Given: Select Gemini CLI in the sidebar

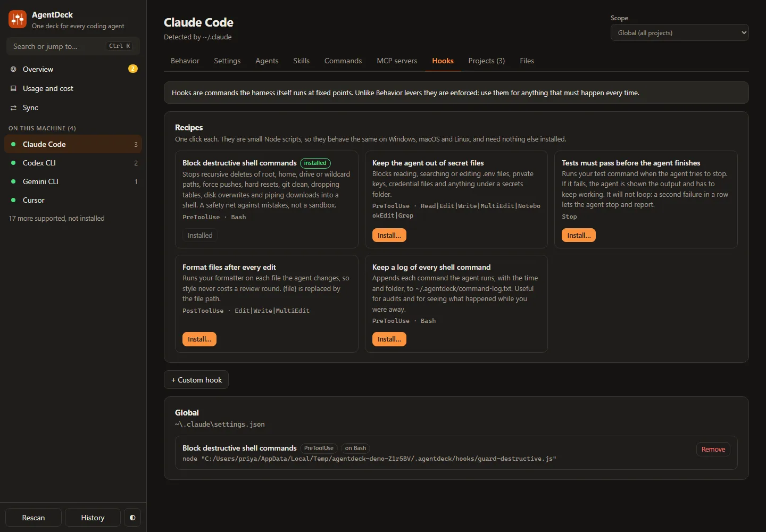Looking at the screenshot, I should tap(73, 181).
